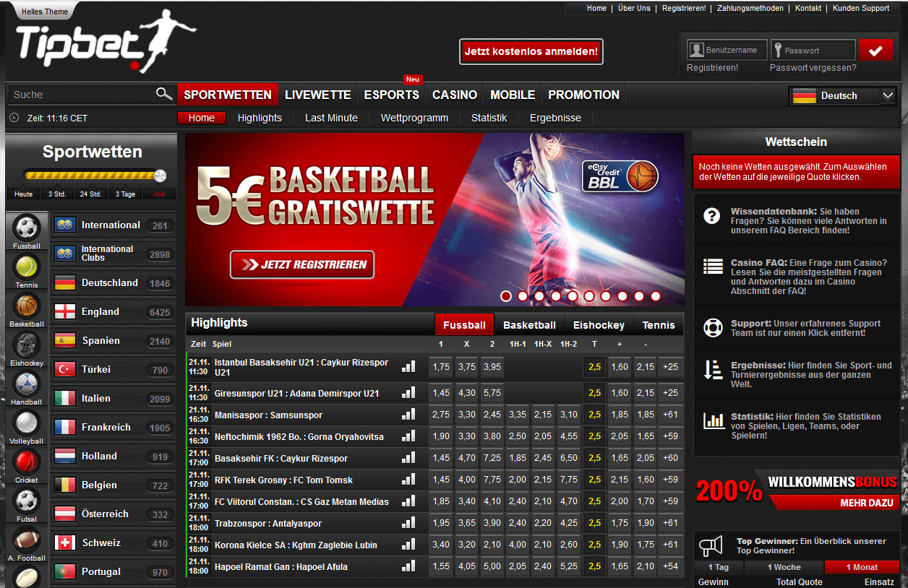Image resolution: width=908 pixels, height=588 pixels.
Task: Expand +54 more bets for Hapoel Ramat Gan
Action: pyautogui.click(x=670, y=566)
